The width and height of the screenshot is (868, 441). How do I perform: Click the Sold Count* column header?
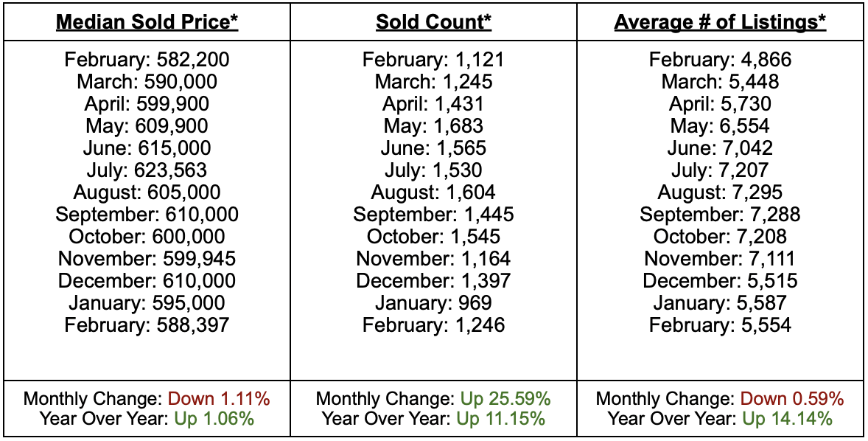coord(433,22)
